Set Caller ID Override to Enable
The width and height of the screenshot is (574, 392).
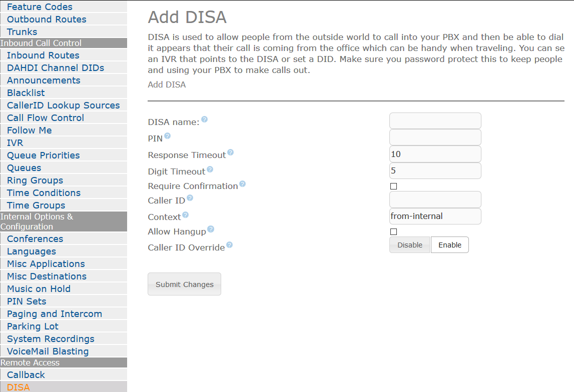449,245
